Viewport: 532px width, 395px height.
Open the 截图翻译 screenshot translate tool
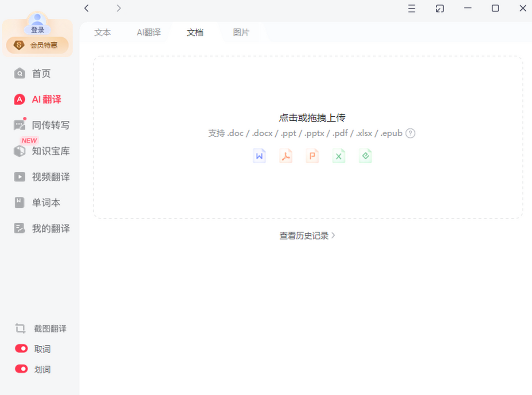[41, 329]
